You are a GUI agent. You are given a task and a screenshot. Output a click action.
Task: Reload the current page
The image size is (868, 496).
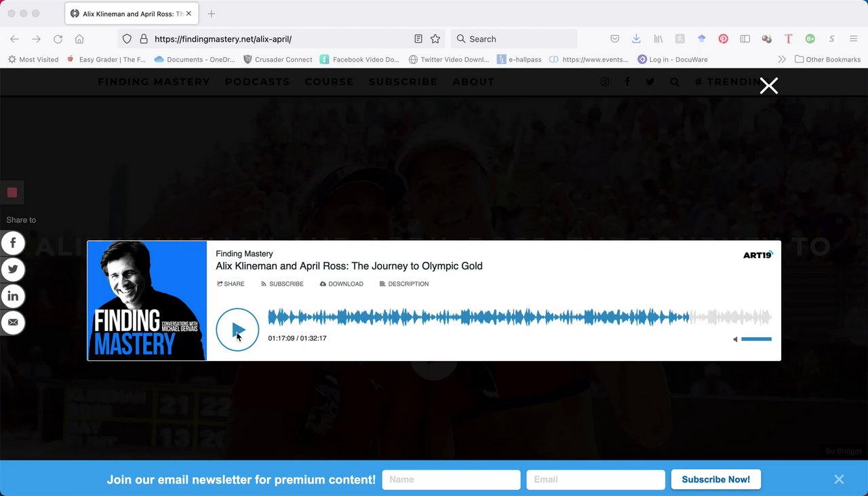(58, 39)
